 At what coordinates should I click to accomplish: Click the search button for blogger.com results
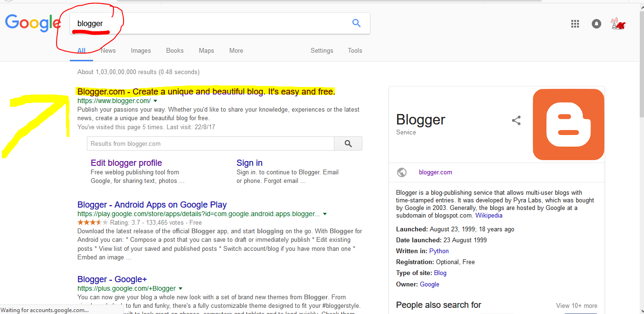pos(348,143)
